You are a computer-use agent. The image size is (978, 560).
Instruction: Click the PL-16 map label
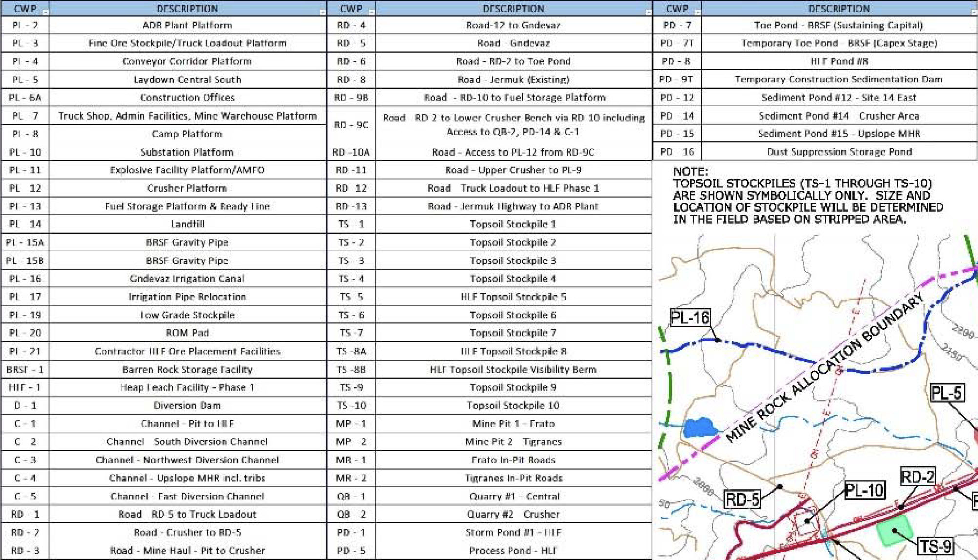690,318
